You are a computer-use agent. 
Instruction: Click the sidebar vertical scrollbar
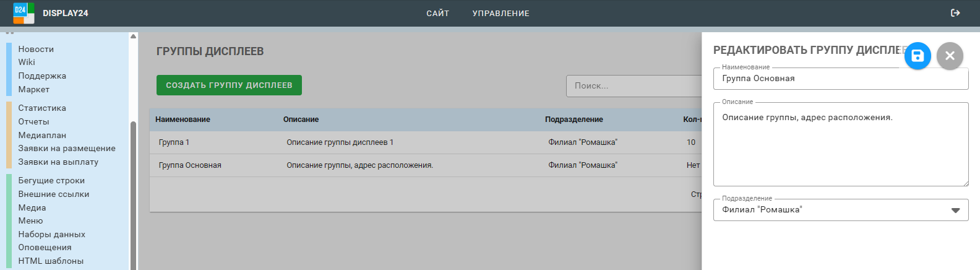click(133, 186)
